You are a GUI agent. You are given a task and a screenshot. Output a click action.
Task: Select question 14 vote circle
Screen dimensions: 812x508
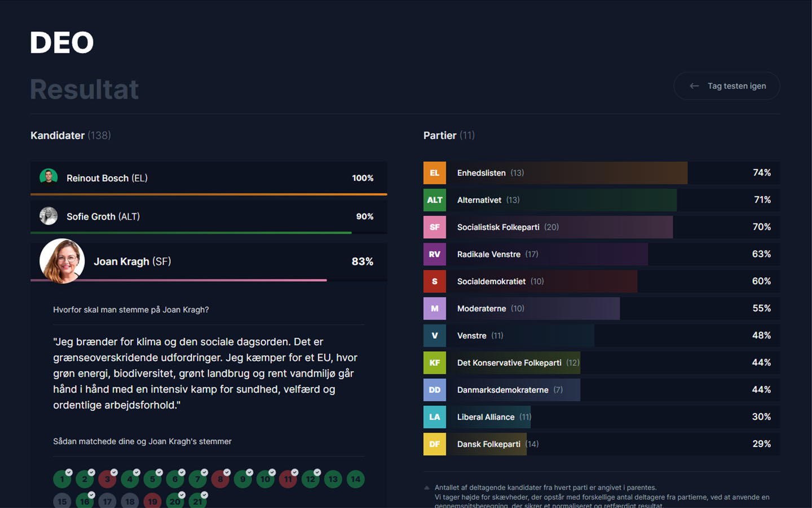point(355,479)
